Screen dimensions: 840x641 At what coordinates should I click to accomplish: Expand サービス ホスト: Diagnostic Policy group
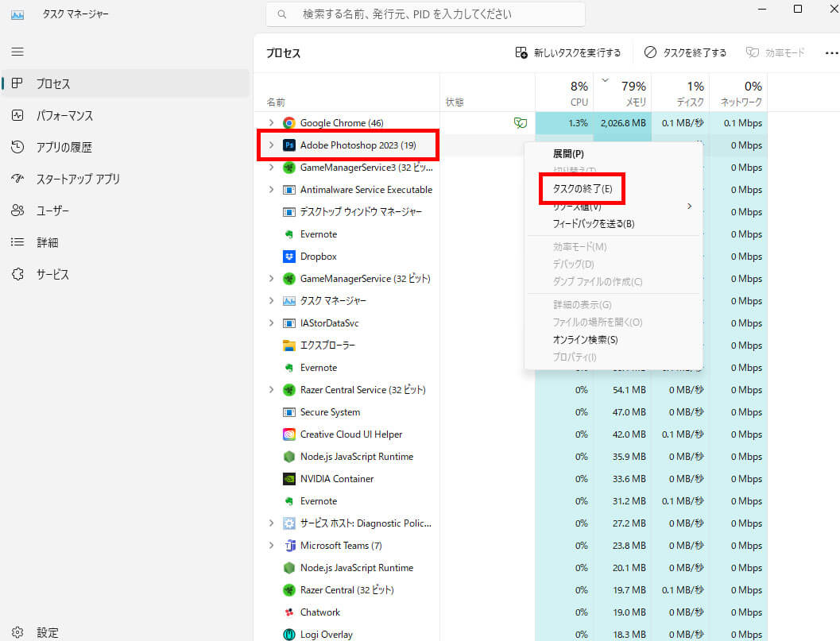point(271,523)
